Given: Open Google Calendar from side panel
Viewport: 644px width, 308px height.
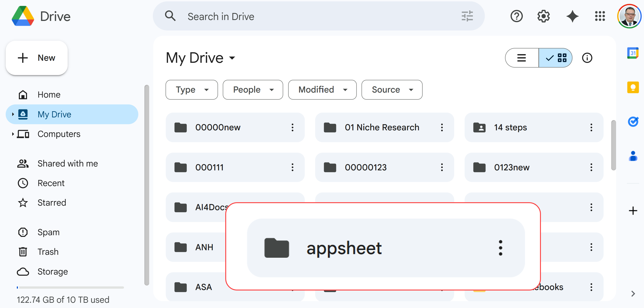Looking at the screenshot, I should point(633,53).
